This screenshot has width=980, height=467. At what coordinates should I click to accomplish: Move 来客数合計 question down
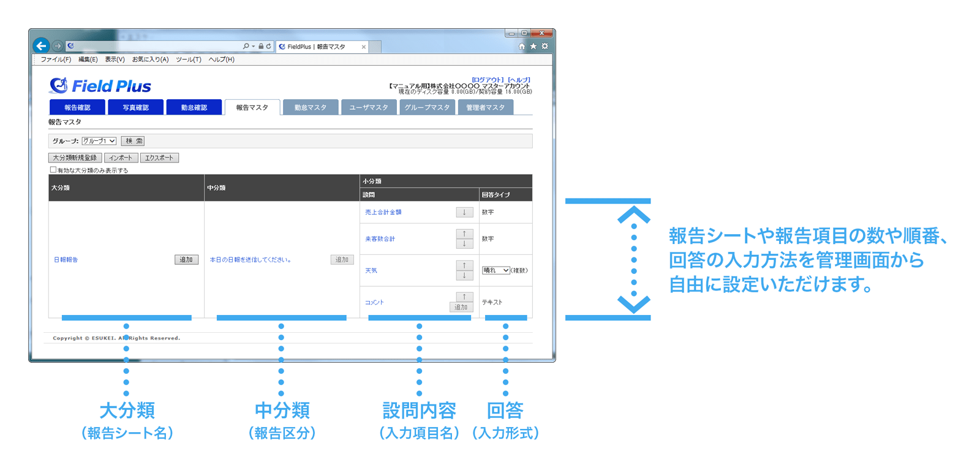pyautogui.click(x=464, y=243)
